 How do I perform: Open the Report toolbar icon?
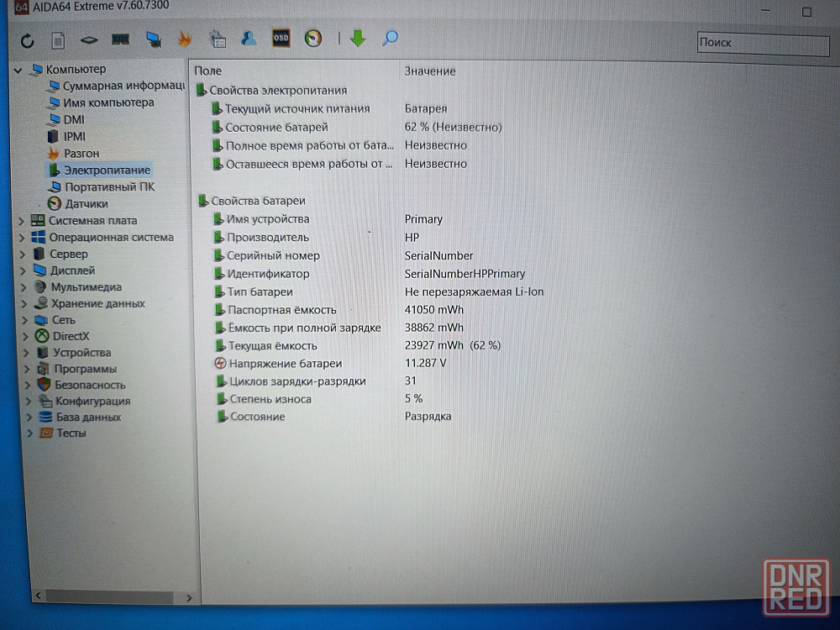(x=58, y=40)
